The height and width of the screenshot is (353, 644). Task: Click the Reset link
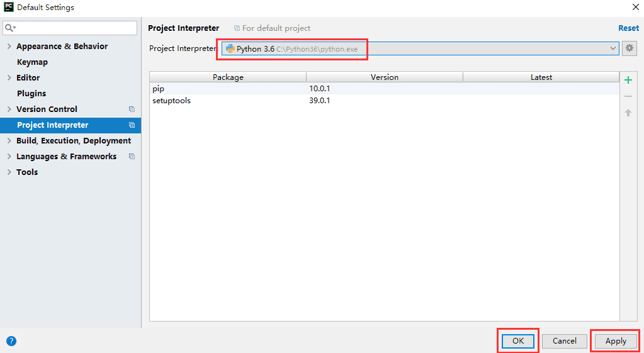628,28
